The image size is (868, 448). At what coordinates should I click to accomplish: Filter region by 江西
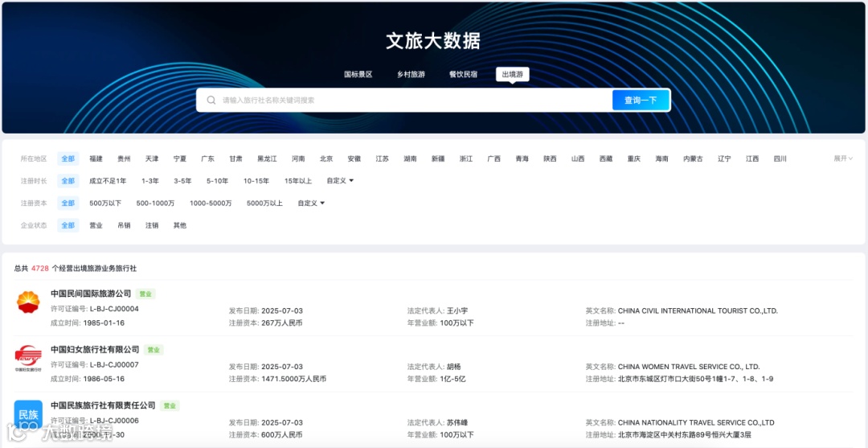752,158
